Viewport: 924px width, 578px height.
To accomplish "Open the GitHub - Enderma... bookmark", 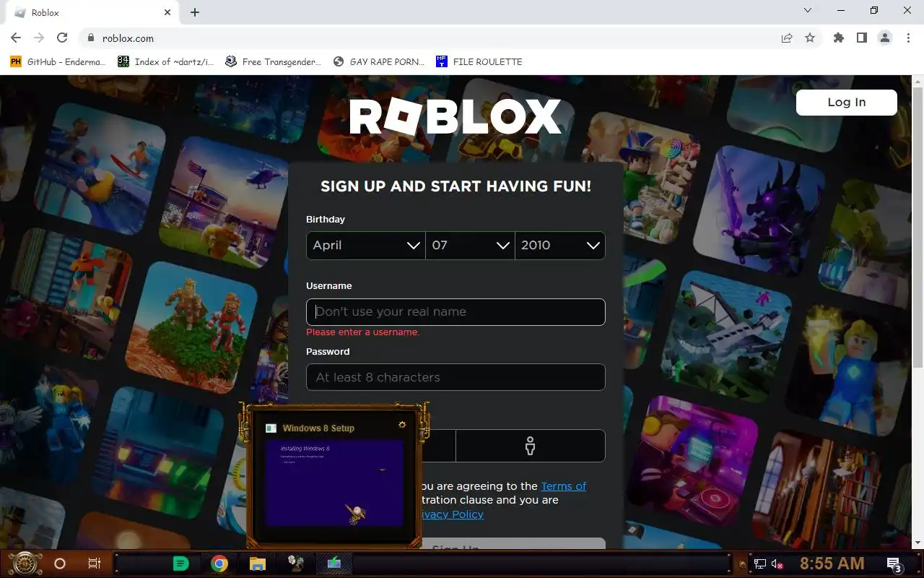I will coord(58,61).
